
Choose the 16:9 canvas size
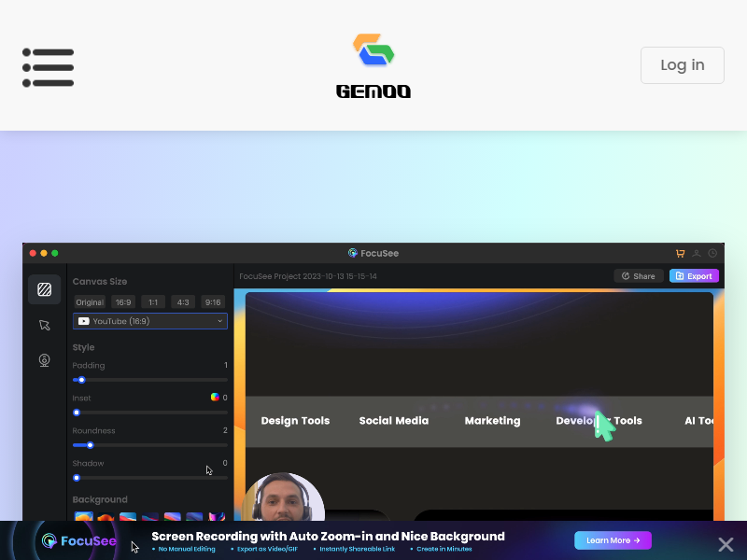click(123, 302)
